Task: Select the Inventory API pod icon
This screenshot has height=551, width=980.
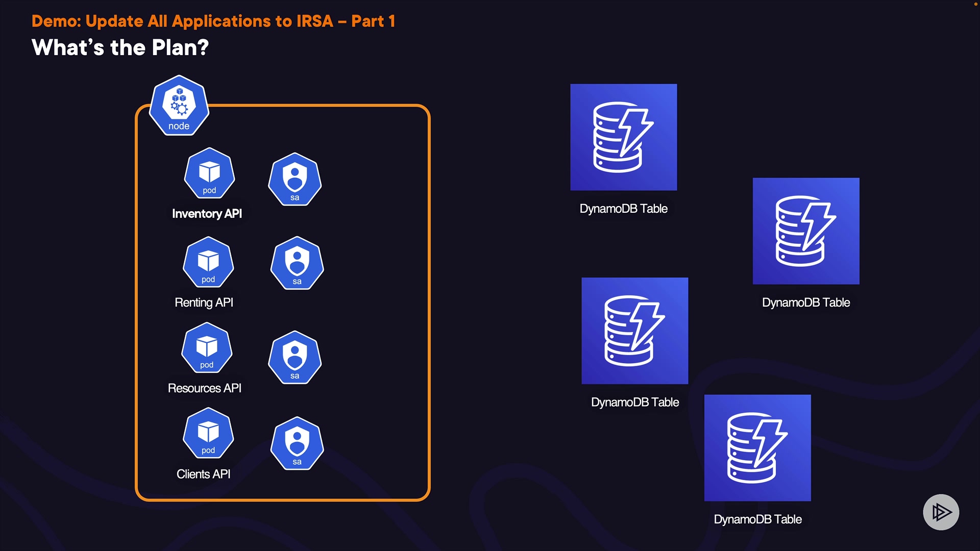Action: 209,173
